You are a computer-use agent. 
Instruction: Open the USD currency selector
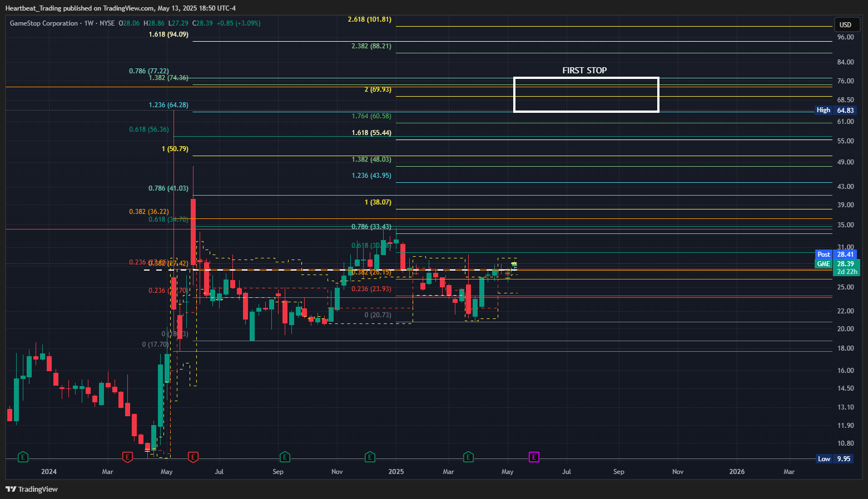847,24
